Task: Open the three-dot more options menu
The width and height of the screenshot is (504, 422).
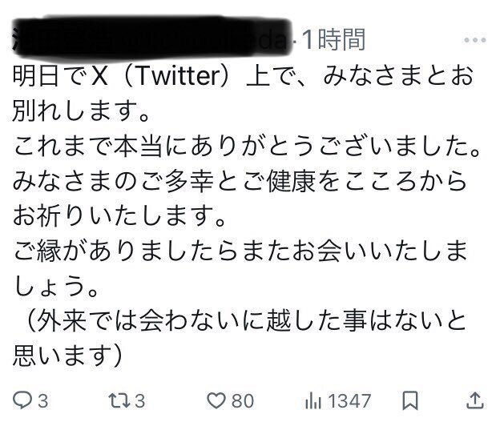Action: tap(475, 40)
